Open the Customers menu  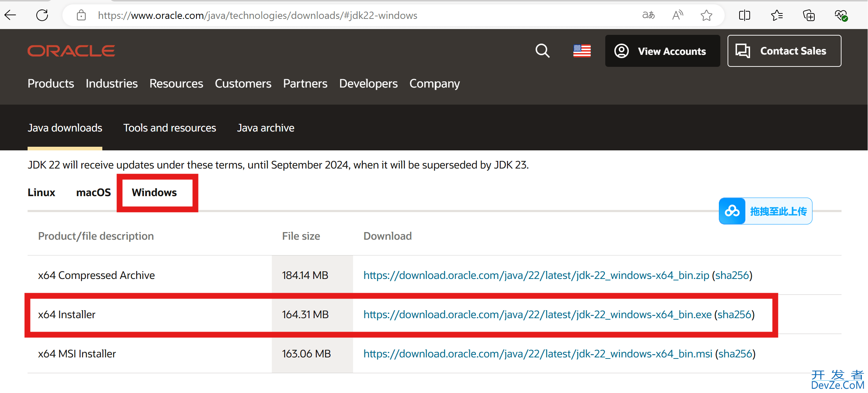(x=243, y=84)
